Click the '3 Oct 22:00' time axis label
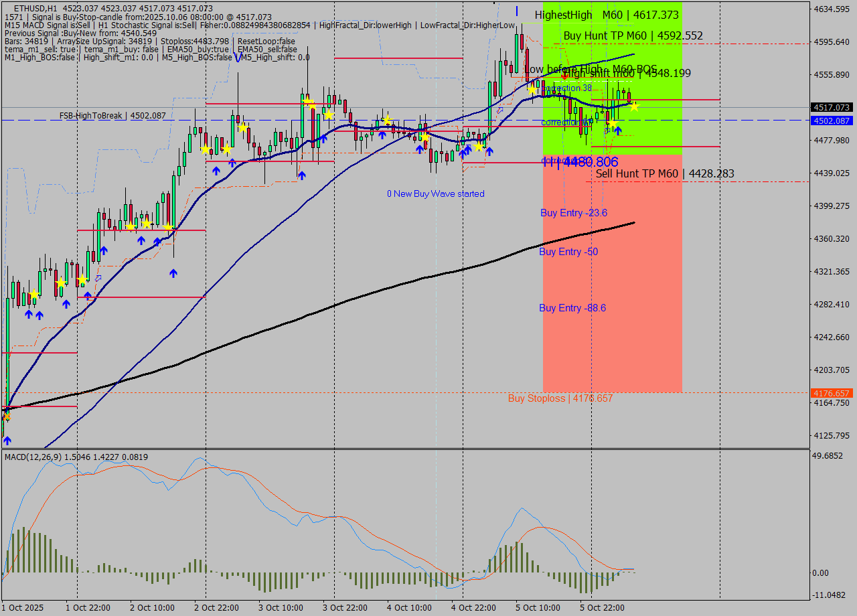Viewport: 857px width, 616px height. (343, 607)
